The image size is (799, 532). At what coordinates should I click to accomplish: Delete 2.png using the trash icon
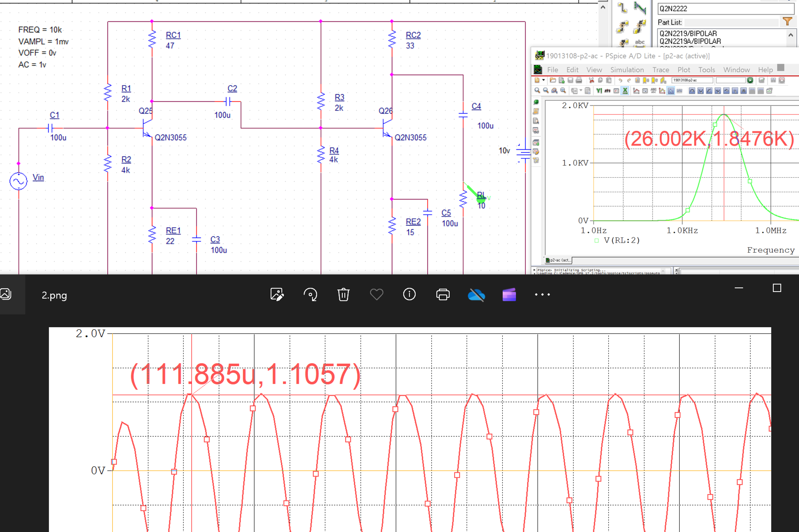343,294
